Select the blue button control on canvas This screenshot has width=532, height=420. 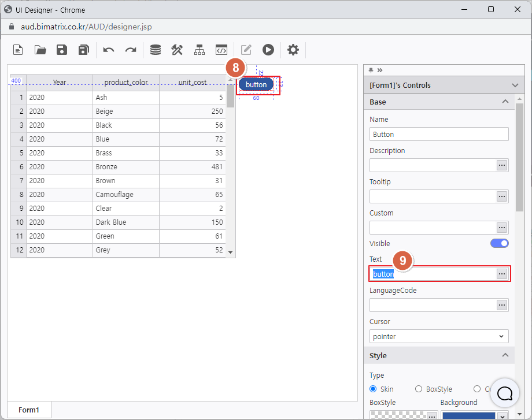256,84
